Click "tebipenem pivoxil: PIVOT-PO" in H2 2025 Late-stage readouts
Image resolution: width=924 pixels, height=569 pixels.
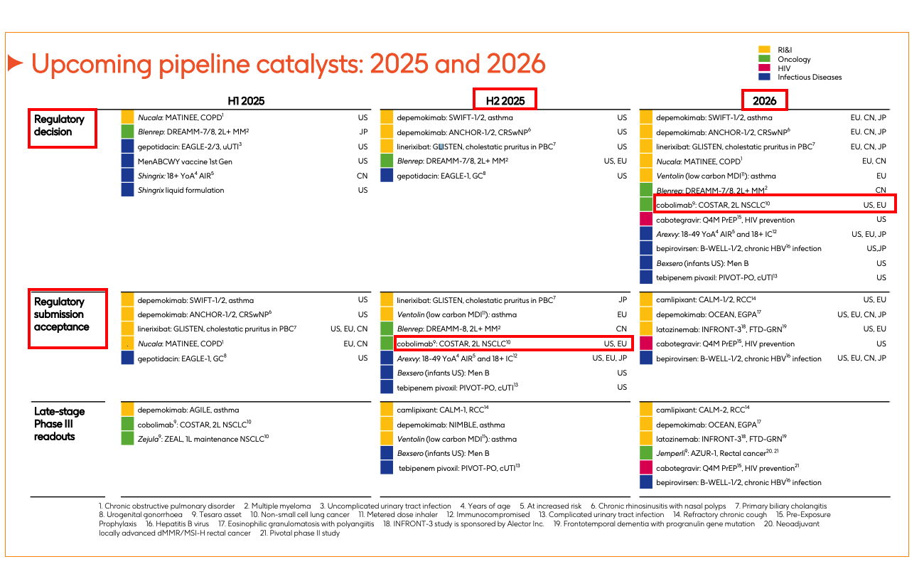460,468
